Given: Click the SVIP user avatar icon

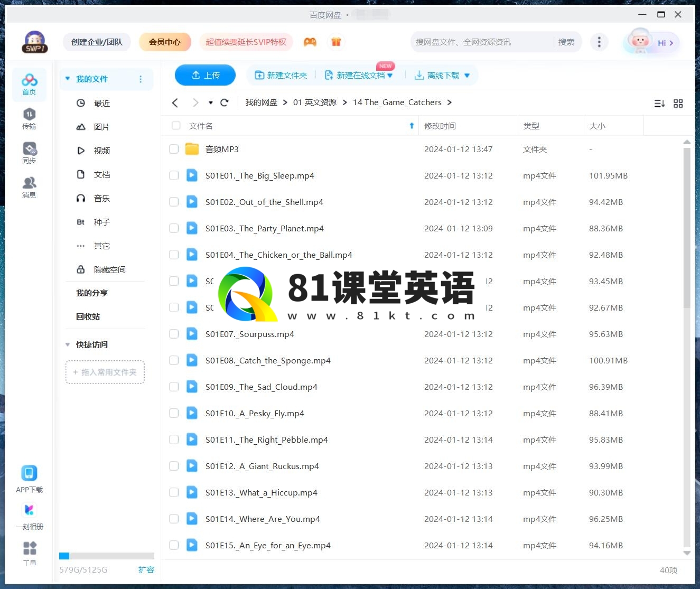Looking at the screenshot, I should tap(35, 42).
